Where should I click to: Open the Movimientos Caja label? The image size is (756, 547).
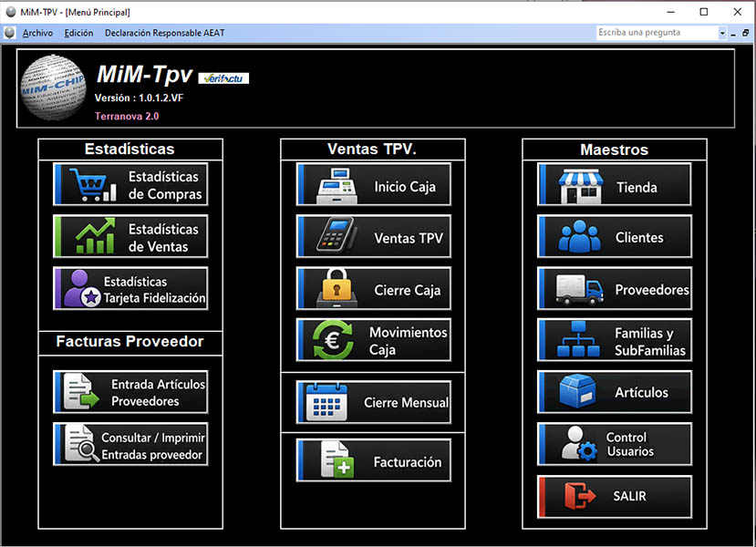click(x=408, y=341)
